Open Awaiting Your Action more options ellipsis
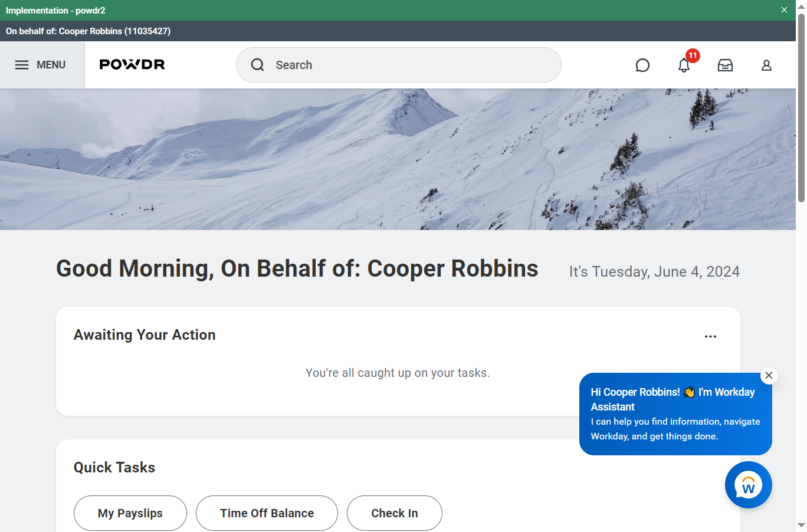The height and width of the screenshot is (532, 807). [x=710, y=336]
